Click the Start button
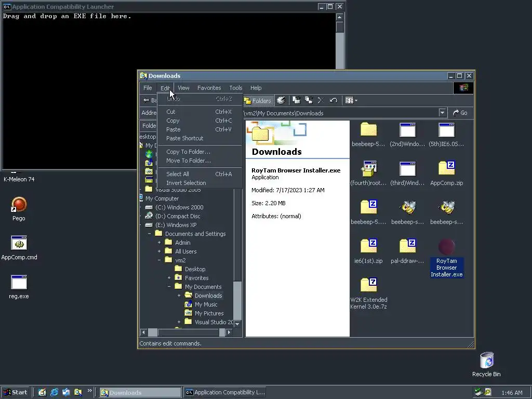Image resolution: width=532 pixels, height=399 pixels. [15, 393]
